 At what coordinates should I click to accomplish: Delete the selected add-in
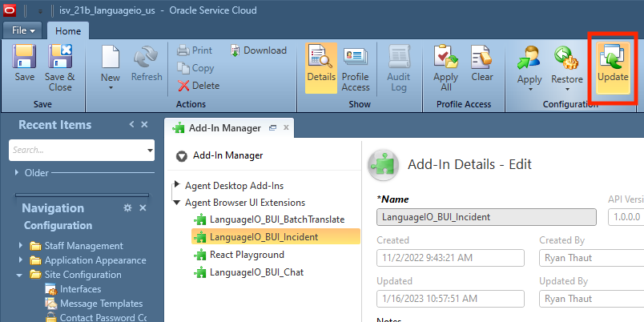(x=199, y=86)
